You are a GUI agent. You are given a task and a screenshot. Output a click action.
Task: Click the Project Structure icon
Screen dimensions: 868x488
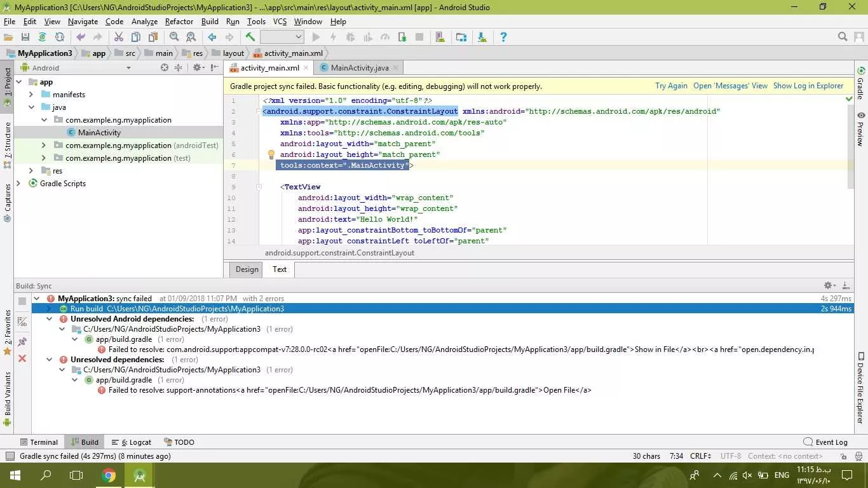pyautogui.click(x=461, y=37)
